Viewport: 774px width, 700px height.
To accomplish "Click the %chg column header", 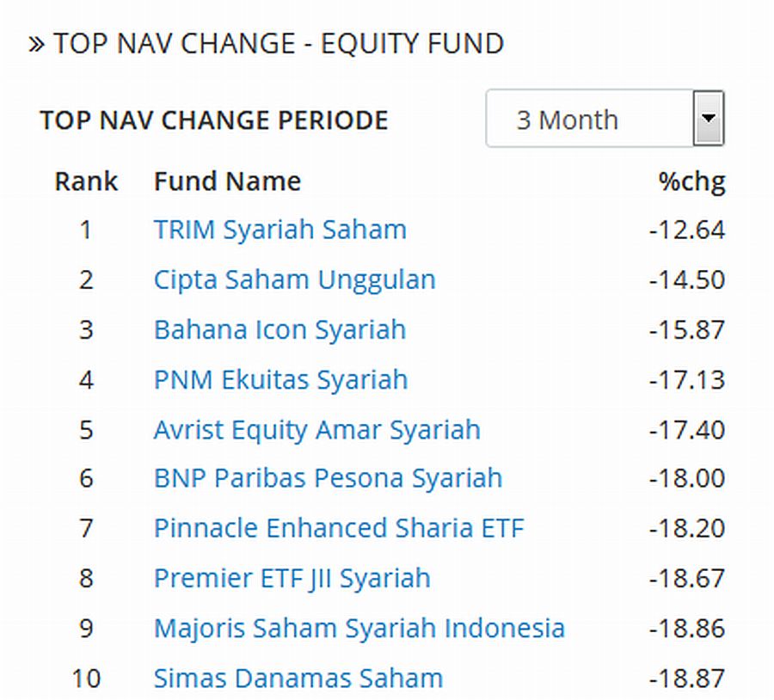I will pos(691,181).
